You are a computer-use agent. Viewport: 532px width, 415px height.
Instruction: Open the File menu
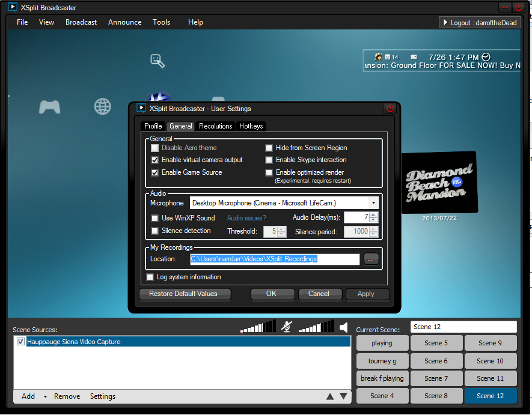coord(22,22)
